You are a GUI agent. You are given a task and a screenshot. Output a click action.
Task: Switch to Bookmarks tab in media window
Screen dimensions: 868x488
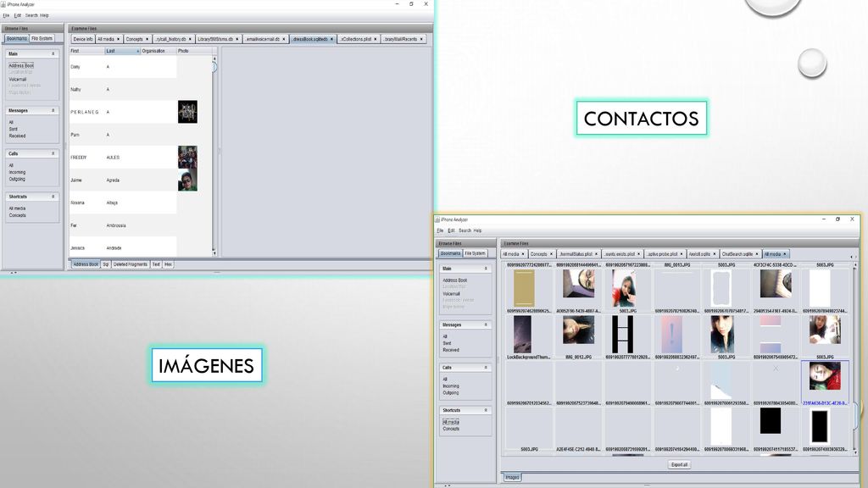pyautogui.click(x=450, y=253)
